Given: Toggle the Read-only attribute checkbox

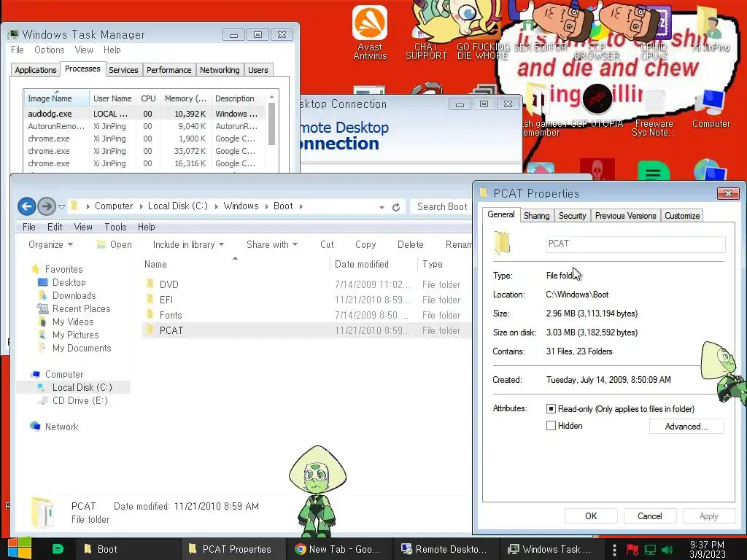Looking at the screenshot, I should [x=551, y=408].
